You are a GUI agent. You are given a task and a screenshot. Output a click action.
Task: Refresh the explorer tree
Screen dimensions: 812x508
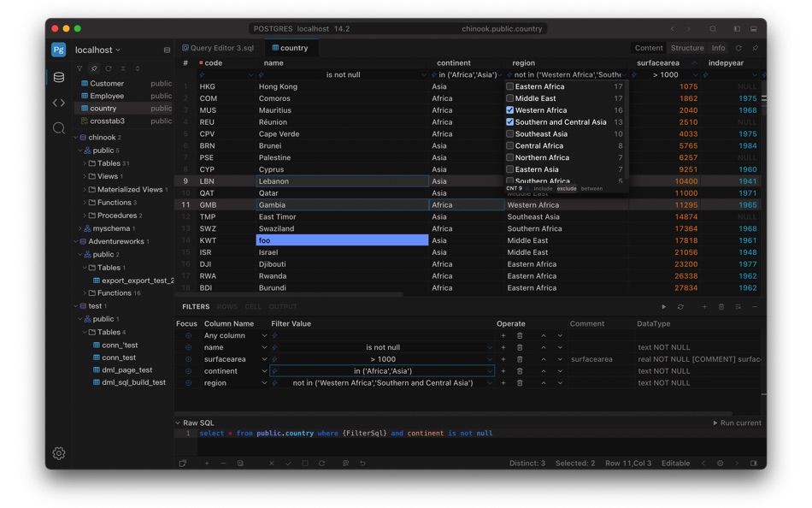(109, 68)
